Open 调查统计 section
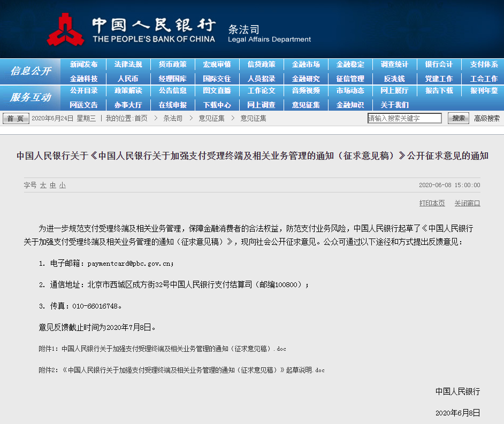The image size is (504, 424). [394, 65]
